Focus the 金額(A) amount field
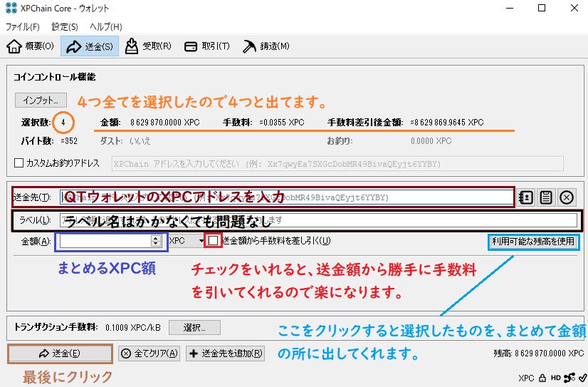 coord(106,241)
